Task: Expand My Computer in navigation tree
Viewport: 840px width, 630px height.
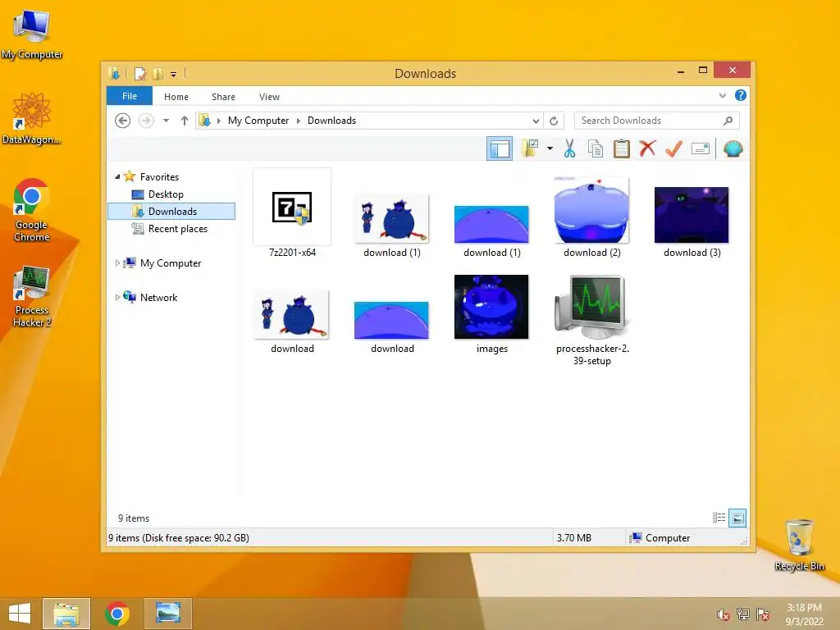Action: [x=117, y=263]
